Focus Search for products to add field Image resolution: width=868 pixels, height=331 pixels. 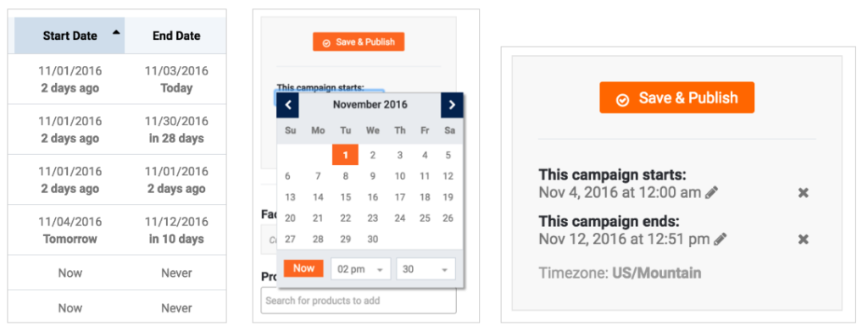click(359, 301)
